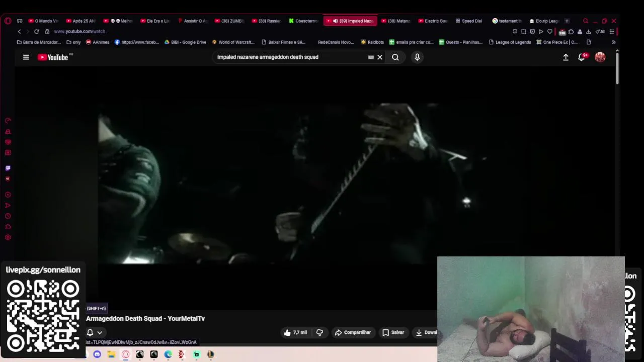This screenshot has height=362, width=644.
Task: Switch to the Obesoterrorismo tab
Action: pyautogui.click(x=304, y=21)
